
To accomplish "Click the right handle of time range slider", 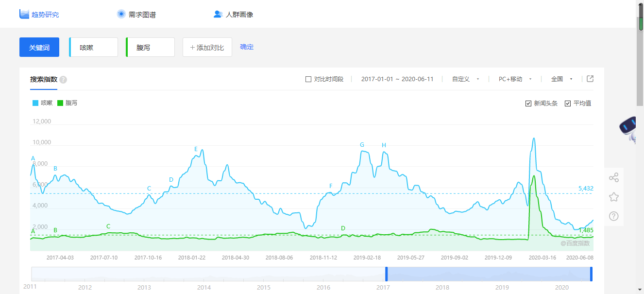I will pos(592,274).
